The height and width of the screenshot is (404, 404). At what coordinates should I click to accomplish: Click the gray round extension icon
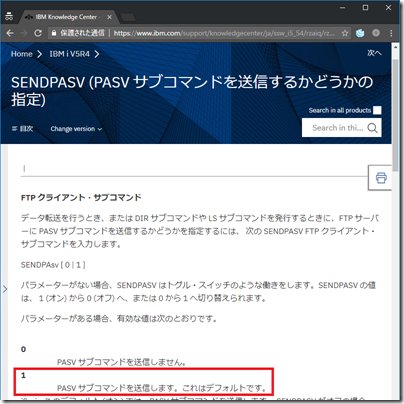(376, 33)
